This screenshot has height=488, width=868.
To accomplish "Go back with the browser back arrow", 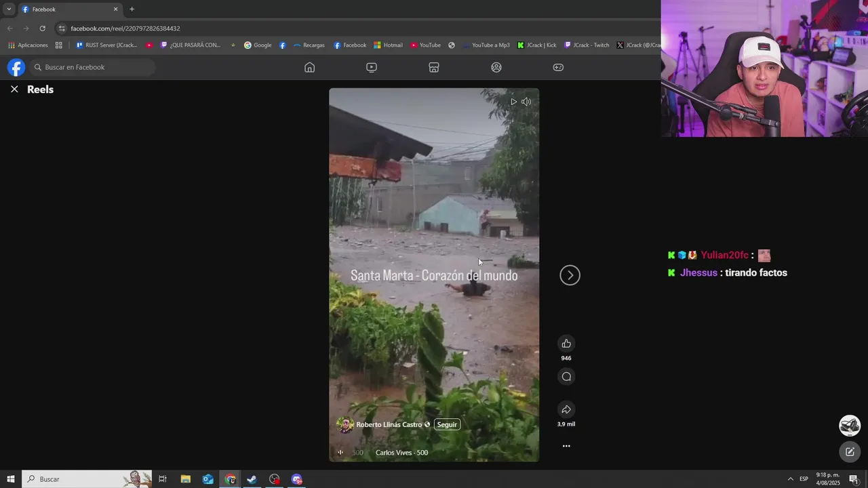I will tap(10, 28).
